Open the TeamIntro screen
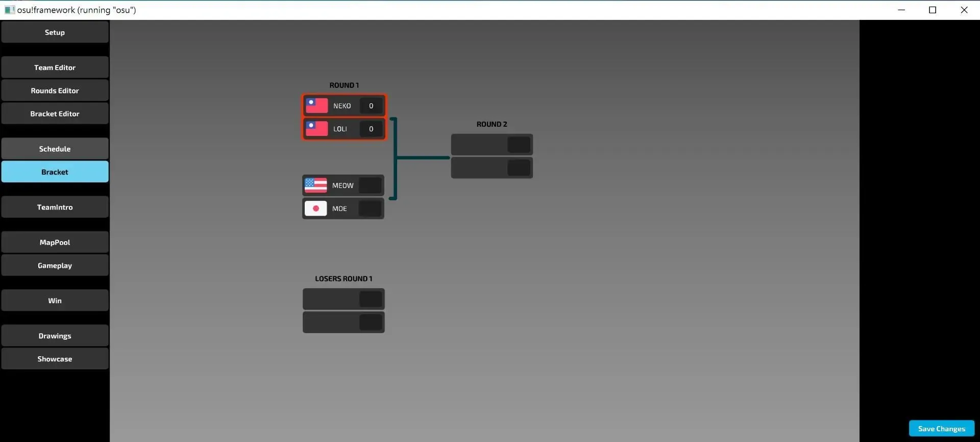980x442 pixels. [55, 207]
